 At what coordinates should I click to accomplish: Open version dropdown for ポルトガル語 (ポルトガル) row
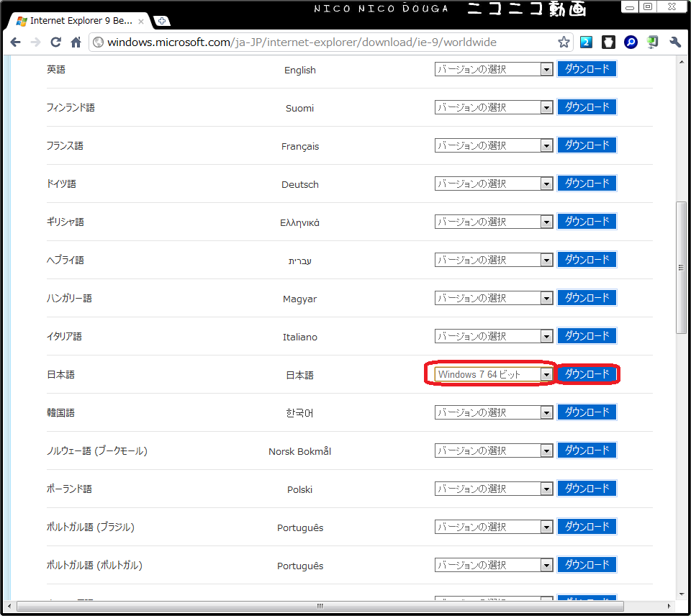pyautogui.click(x=494, y=565)
